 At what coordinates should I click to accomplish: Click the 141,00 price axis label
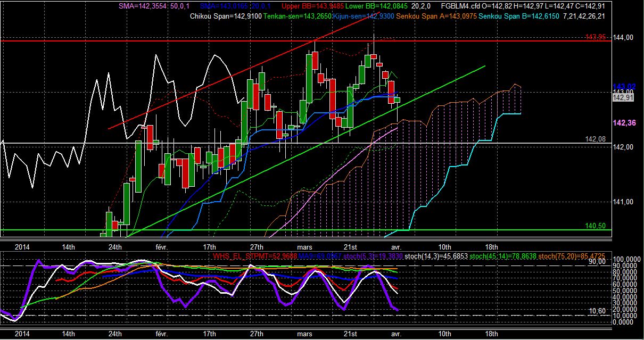(623, 202)
